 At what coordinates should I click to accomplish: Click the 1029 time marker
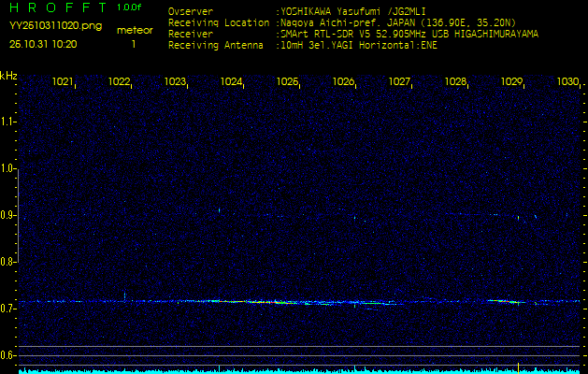point(511,82)
